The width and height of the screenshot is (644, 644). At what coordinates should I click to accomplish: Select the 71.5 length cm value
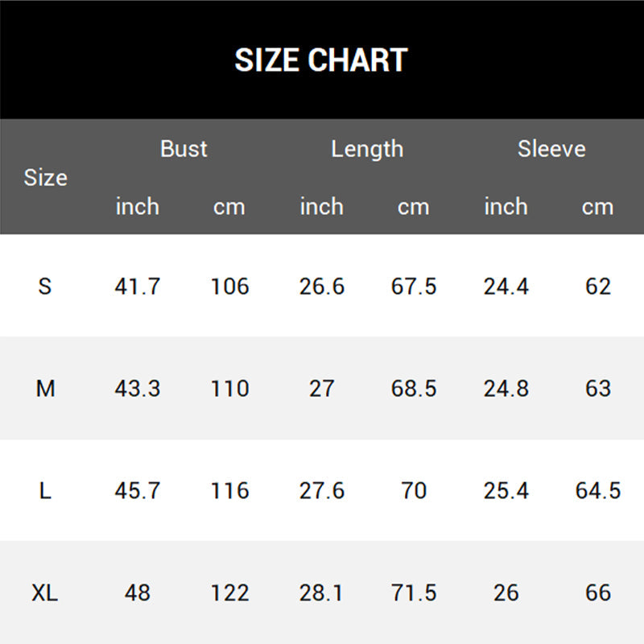tap(414, 593)
